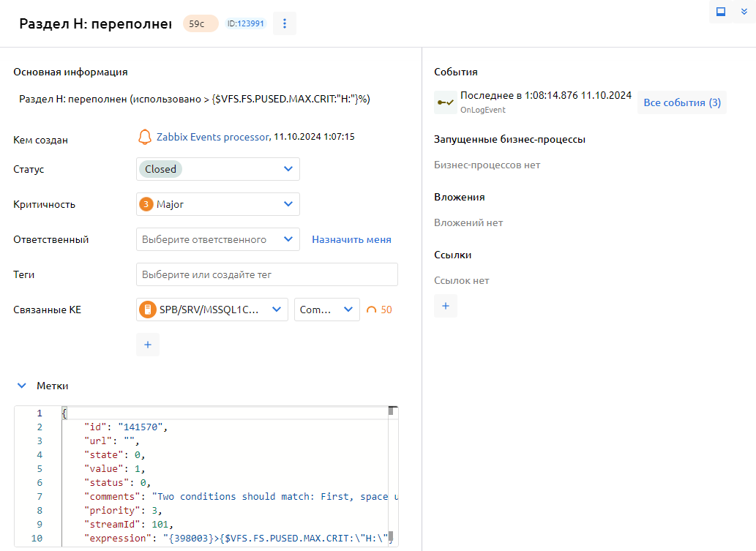756x551 pixels.
Task: Click the ID:123991 badge
Action: coord(246,23)
